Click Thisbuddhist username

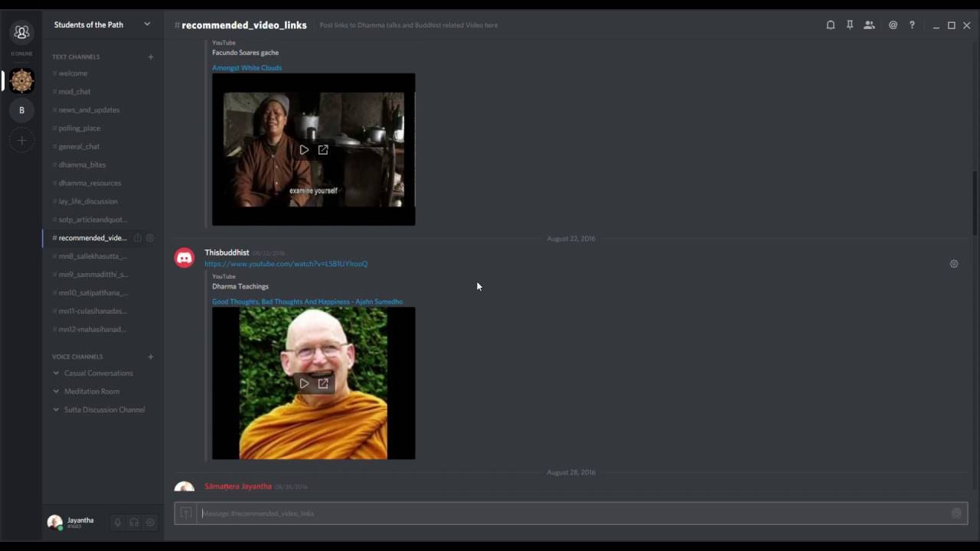tap(227, 253)
